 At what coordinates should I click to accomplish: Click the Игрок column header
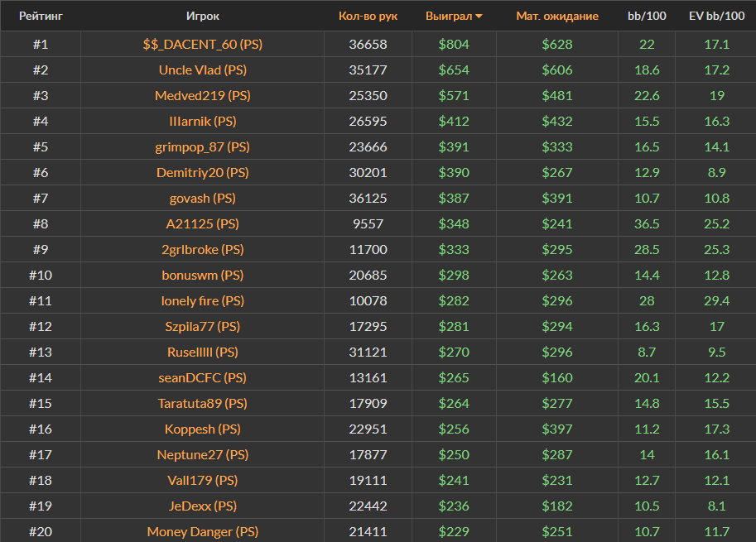pos(203,17)
